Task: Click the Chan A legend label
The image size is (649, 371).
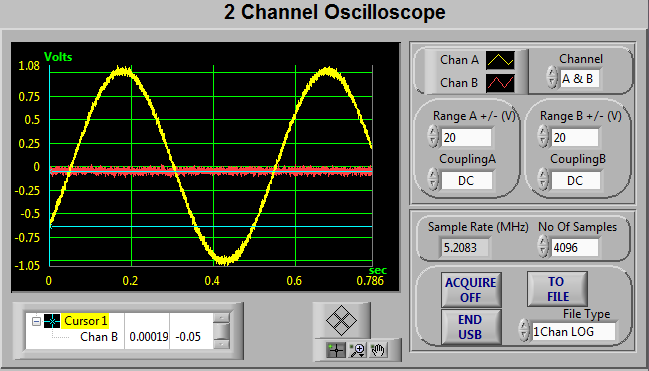Action: (x=459, y=60)
